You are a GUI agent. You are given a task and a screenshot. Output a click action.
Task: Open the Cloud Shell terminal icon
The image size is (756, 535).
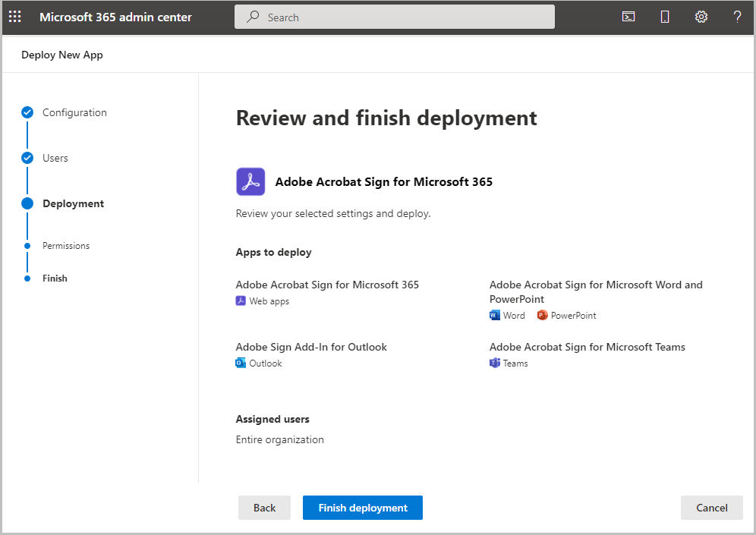click(x=628, y=17)
